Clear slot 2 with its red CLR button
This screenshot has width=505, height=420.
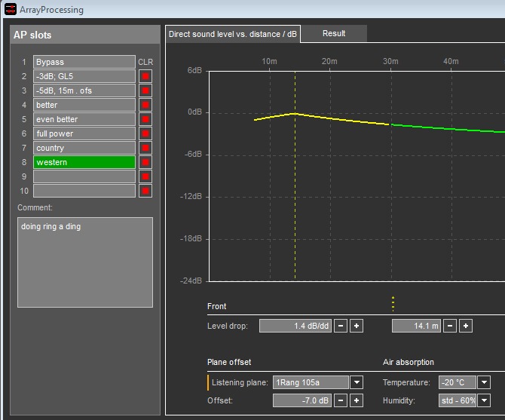pos(145,76)
